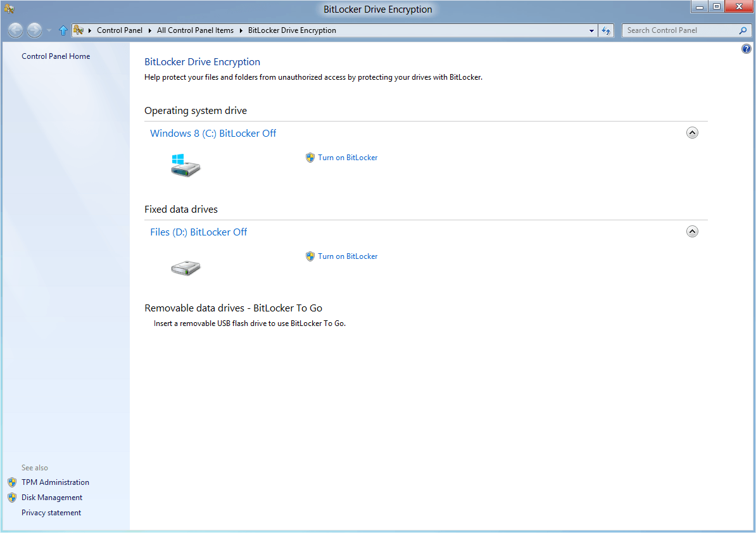
Task: Click the Control Panel icon in address bar
Action: click(79, 30)
